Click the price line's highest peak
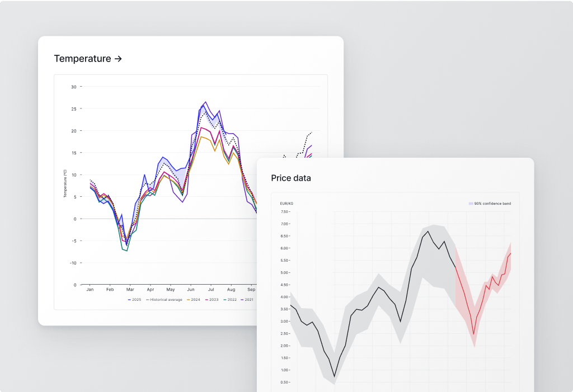The height and width of the screenshot is (392, 573). [x=428, y=232]
